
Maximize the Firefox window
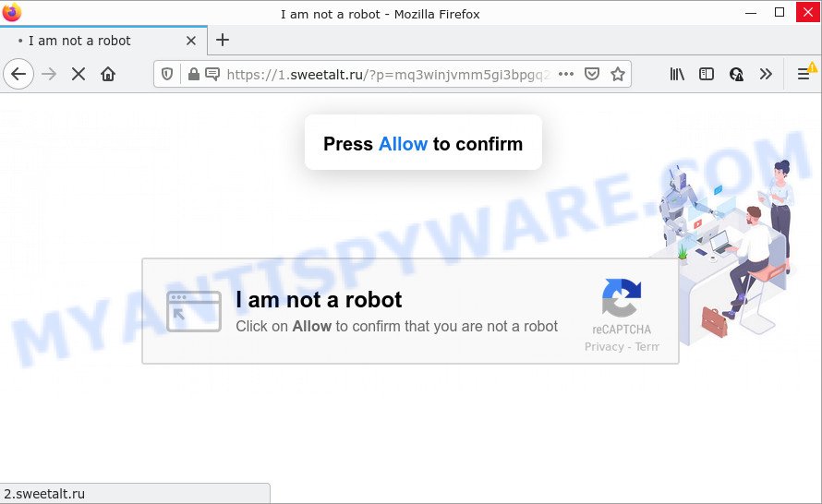(x=780, y=12)
